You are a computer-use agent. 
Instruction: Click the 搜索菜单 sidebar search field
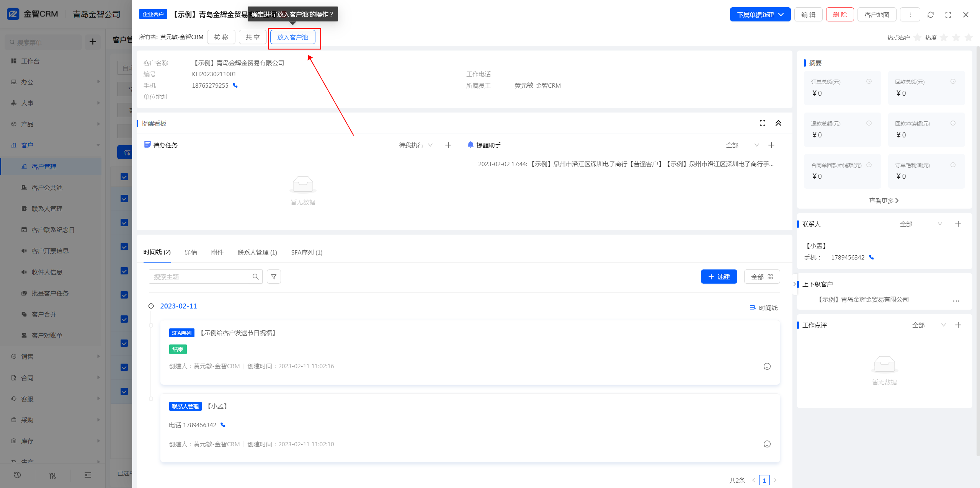click(x=44, y=42)
